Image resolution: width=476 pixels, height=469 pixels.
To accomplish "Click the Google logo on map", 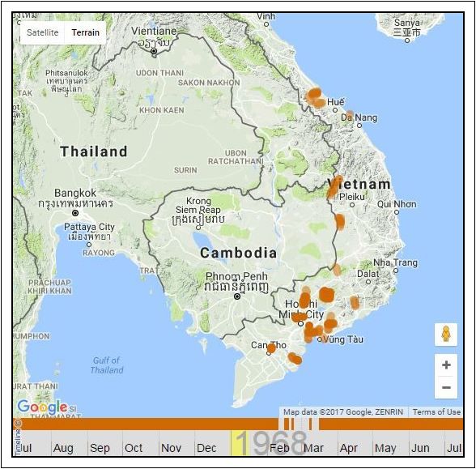I will [x=42, y=407].
